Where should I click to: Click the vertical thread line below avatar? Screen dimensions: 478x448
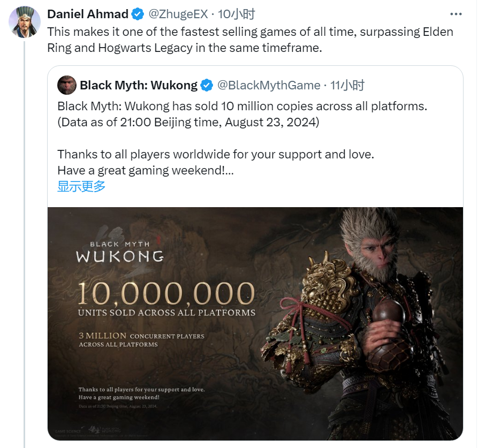tap(25, 244)
